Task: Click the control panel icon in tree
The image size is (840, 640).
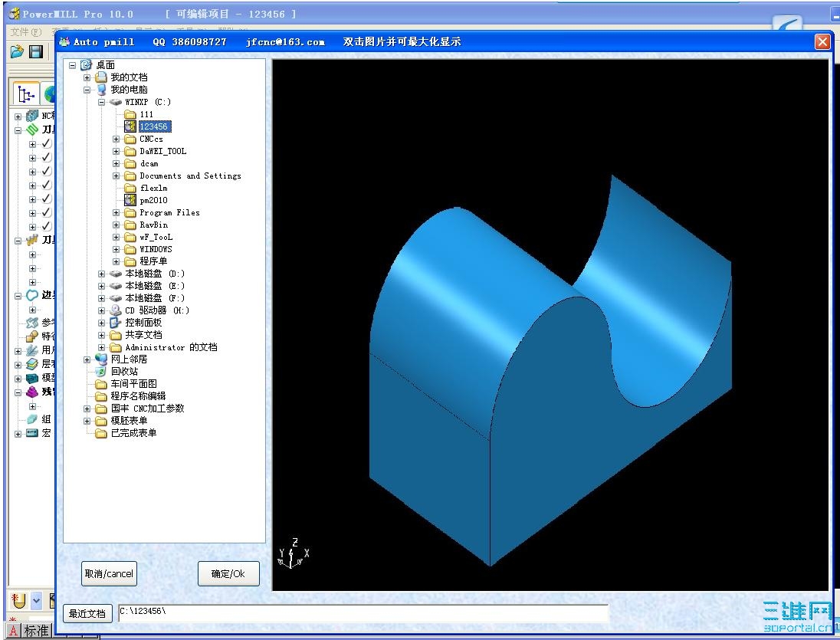Action: point(115,323)
